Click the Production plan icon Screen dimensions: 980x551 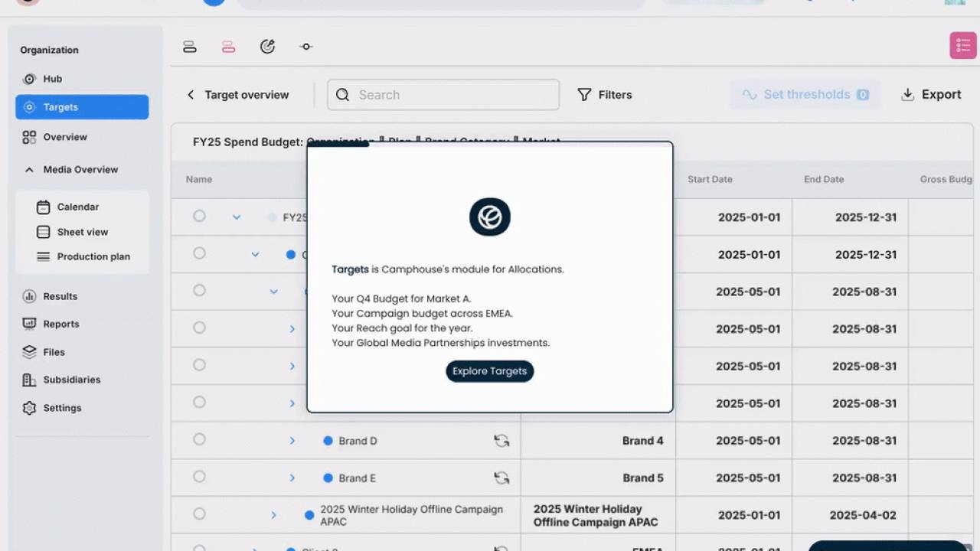click(44, 256)
